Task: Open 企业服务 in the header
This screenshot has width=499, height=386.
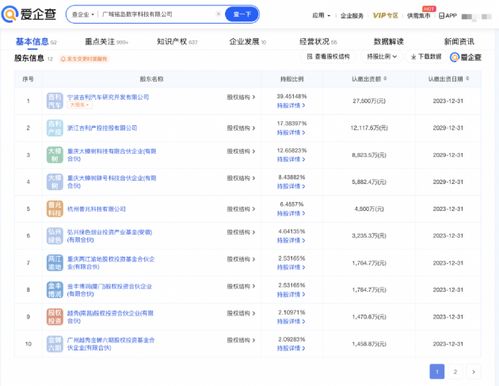Action: pos(352,16)
